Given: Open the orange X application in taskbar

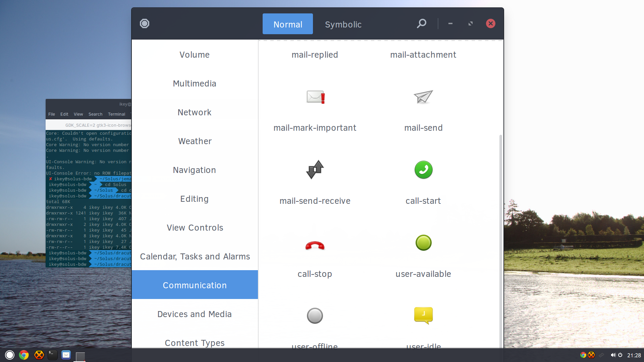Looking at the screenshot, I should pos(39,355).
